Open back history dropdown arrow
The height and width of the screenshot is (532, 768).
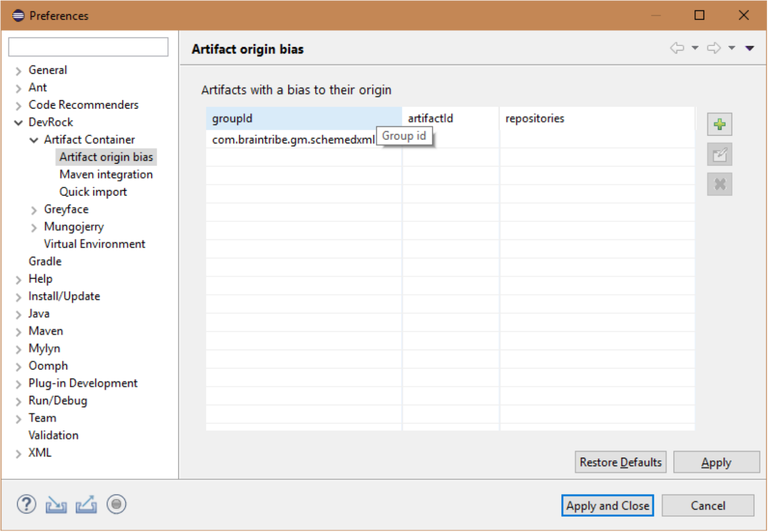pyautogui.click(x=695, y=48)
